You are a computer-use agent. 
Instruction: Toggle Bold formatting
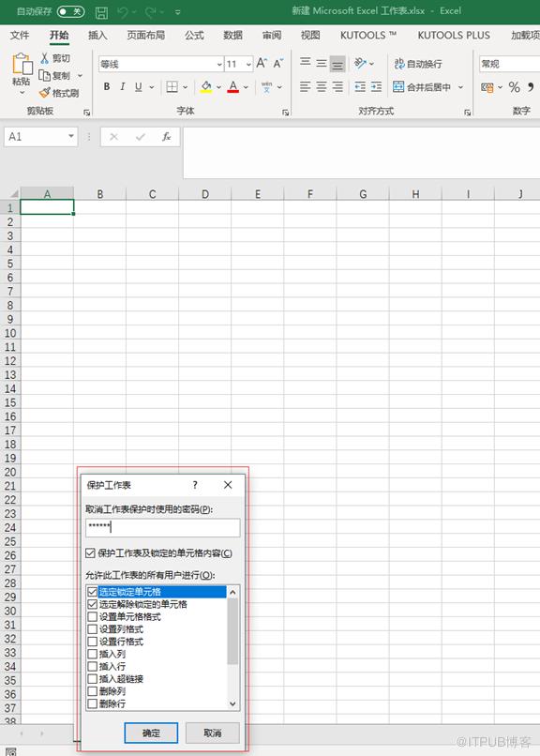(x=107, y=87)
